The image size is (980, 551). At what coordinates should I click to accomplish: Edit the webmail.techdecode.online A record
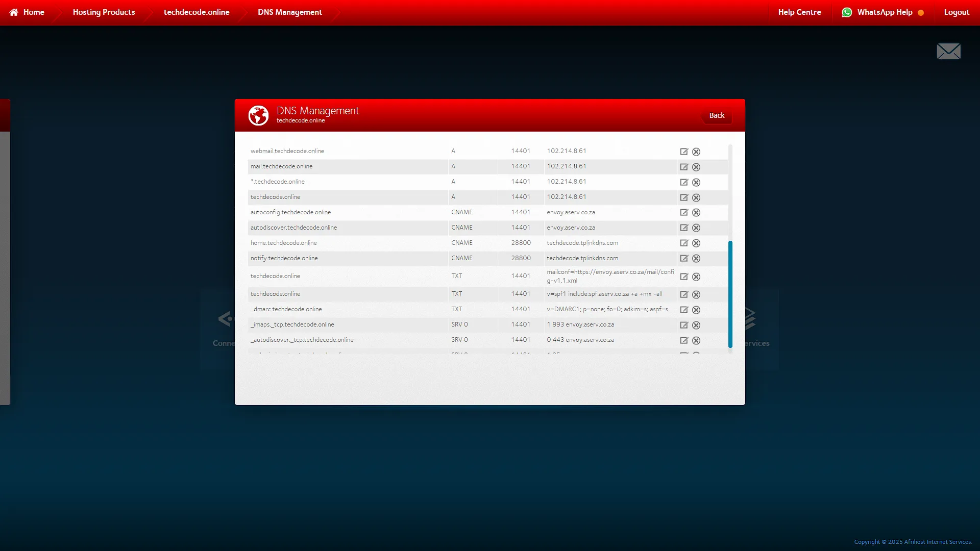tap(684, 152)
